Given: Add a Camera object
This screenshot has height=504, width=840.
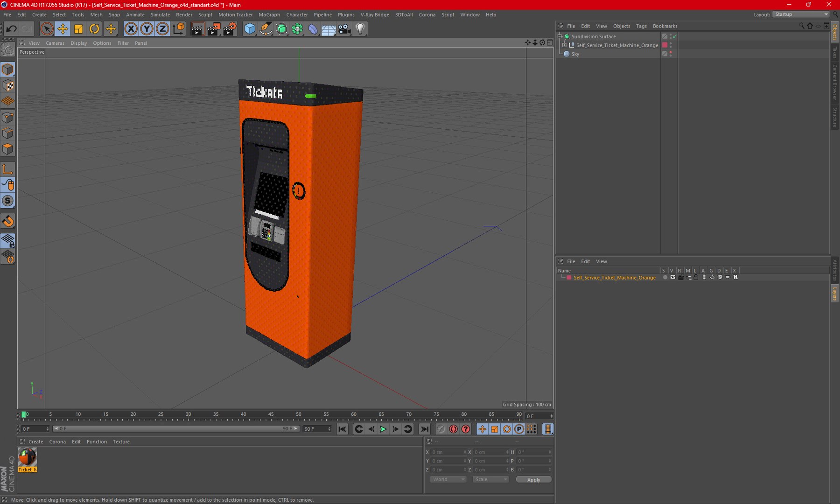Looking at the screenshot, I should 344,29.
